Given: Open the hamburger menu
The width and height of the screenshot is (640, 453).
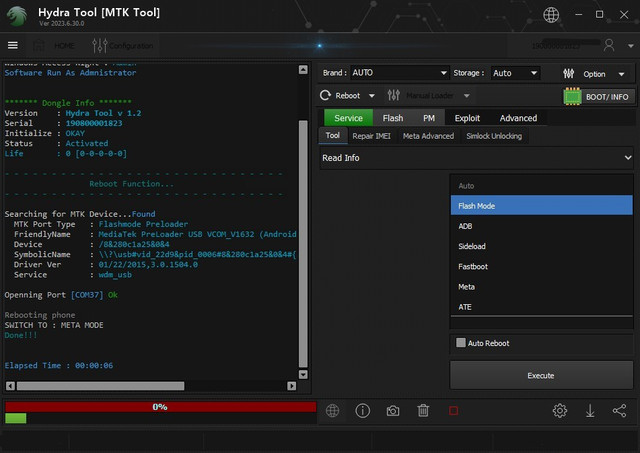Looking at the screenshot, I should click(x=13, y=45).
